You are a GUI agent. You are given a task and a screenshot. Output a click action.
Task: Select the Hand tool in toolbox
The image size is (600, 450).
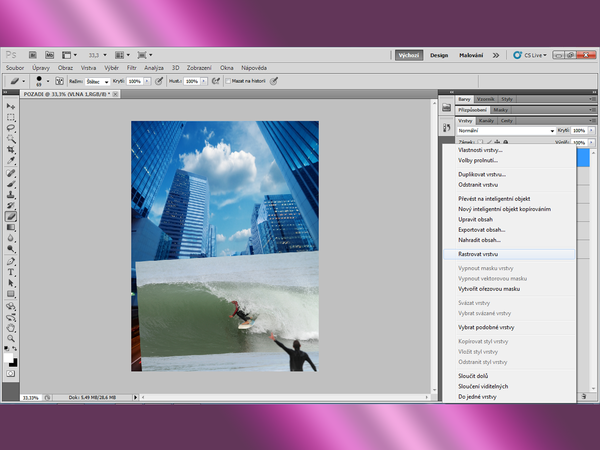click(x=11, y=326)
